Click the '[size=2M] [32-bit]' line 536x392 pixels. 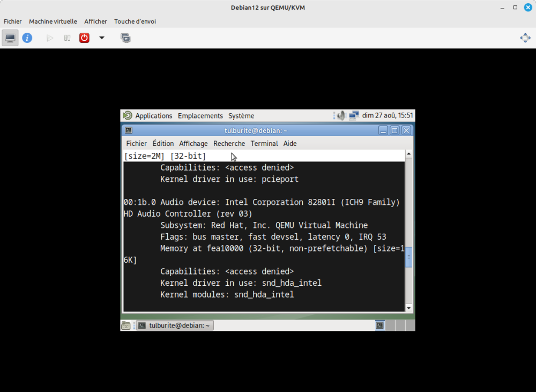tap(165, 156)
